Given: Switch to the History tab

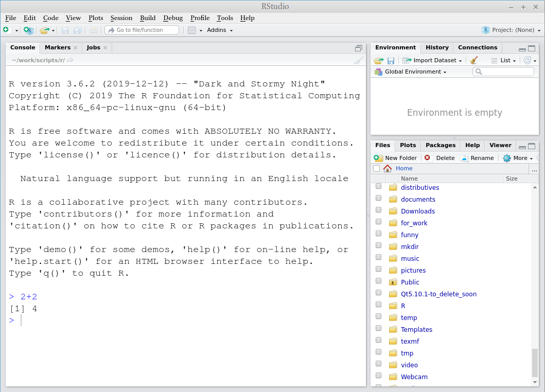Looking at the screenshot, I should (x=437, y=48).
